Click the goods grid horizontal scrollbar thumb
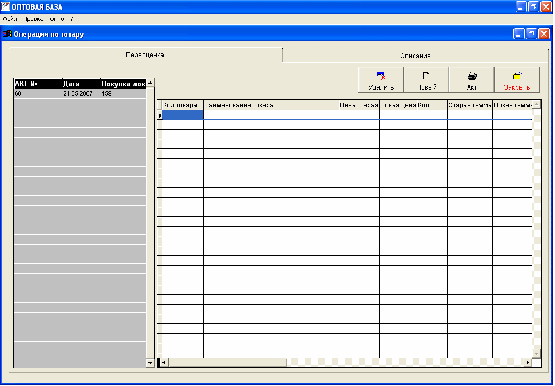The height and width of the screenshot is (386, 555). click(227, 363)
